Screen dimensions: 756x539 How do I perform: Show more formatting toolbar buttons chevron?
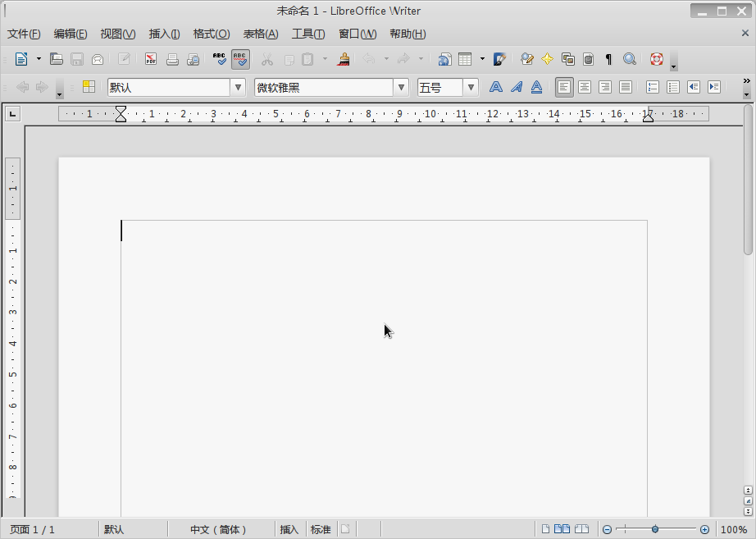[747, 81]
